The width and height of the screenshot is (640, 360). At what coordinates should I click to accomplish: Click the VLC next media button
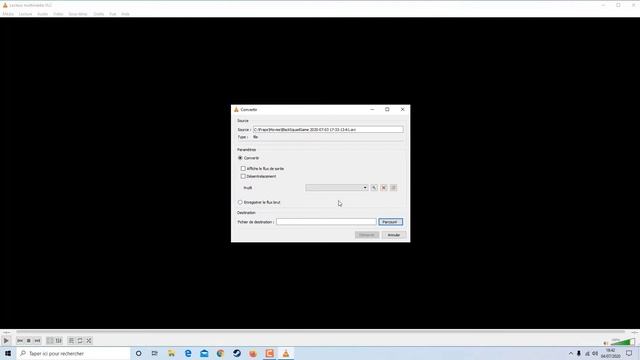[37, 340]
